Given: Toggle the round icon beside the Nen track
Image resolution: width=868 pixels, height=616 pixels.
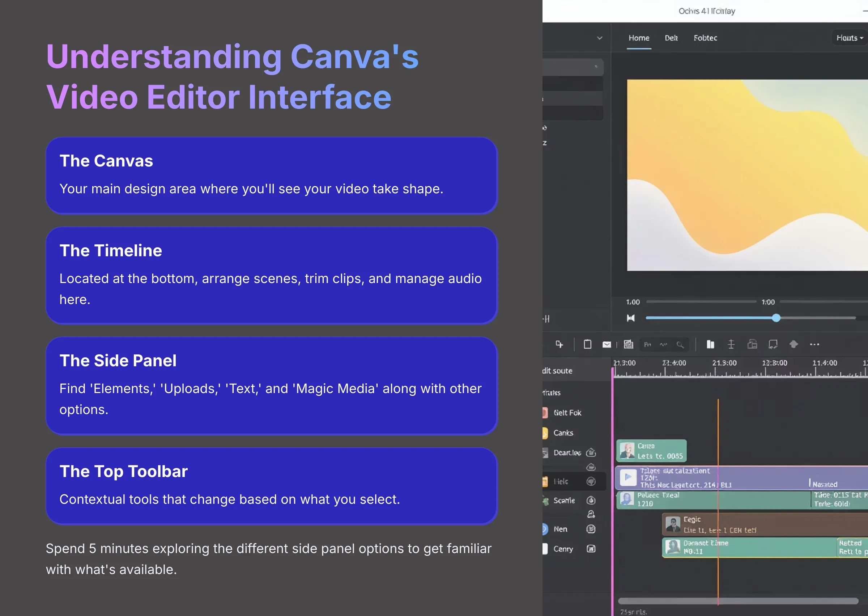Looking at the screenshot, I should pos(591,529).
